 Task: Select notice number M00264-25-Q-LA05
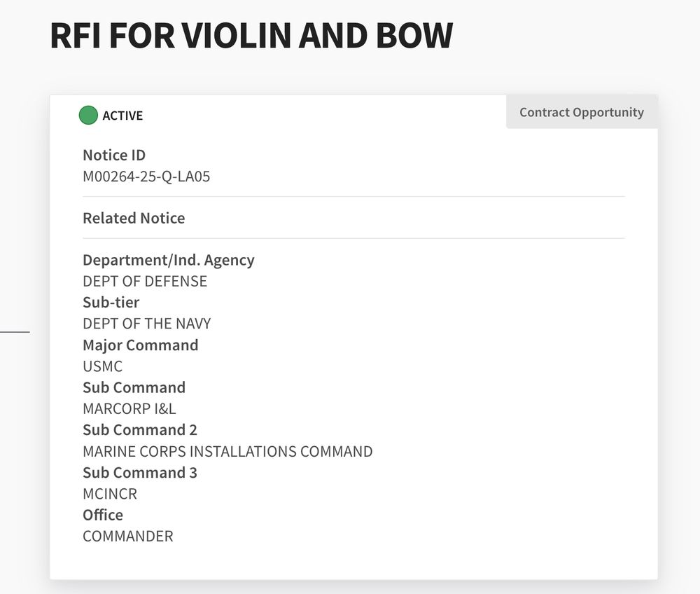146,177
